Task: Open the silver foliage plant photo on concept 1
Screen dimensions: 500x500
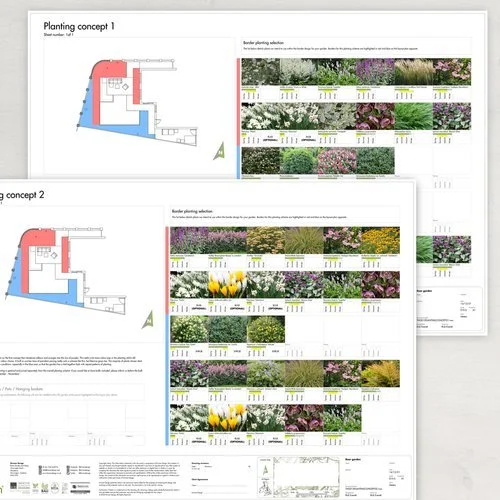Action: [337, 116]
